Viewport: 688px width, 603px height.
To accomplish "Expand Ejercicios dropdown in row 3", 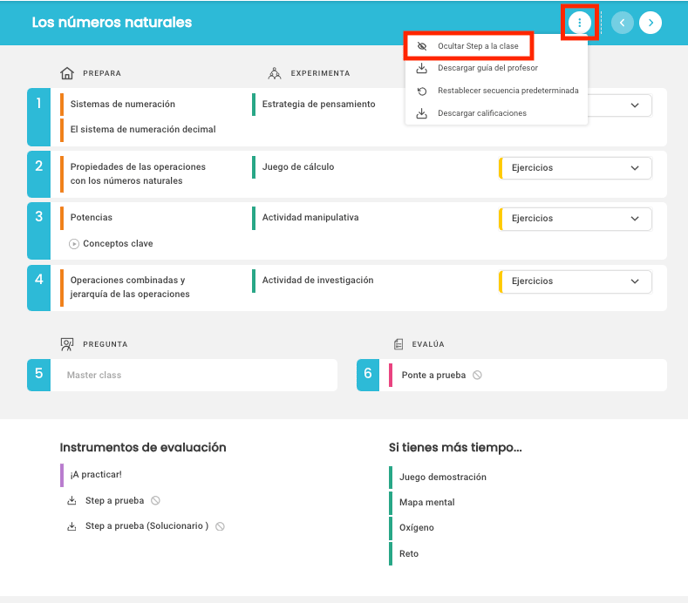I will [x=575, y=219].
